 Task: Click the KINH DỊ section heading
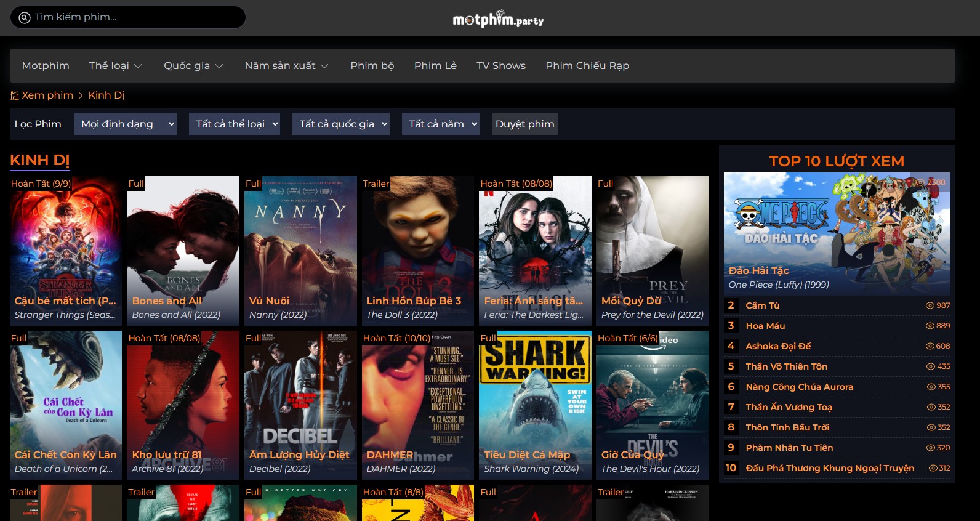[40, 160]
